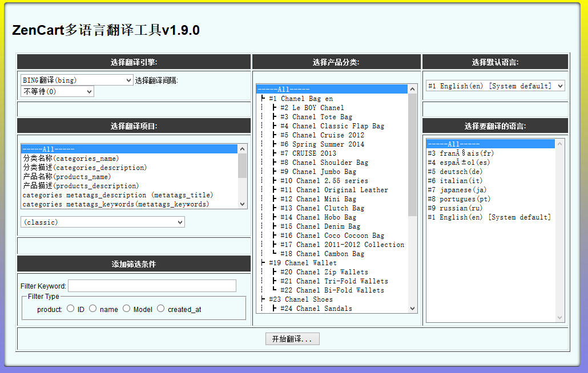Select #6 italian(it) as target language
The image size is (588, 373).
490,180
